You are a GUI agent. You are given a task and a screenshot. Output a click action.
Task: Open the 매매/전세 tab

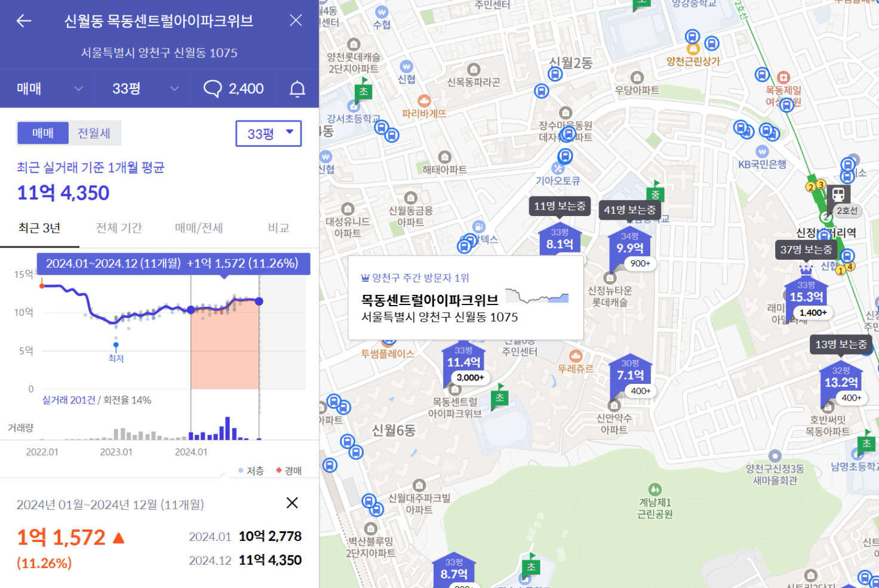199,228
